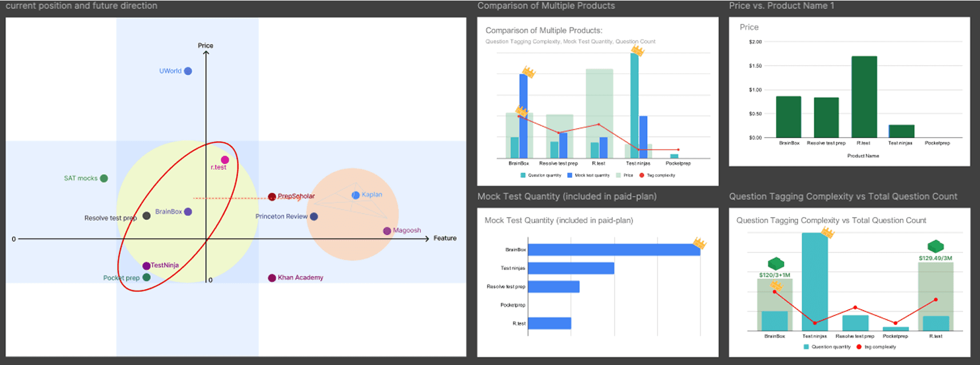Select the green hexagon above the $129.49/3M label
Viewport: 980px width, 365px height.
coord(935,246)
